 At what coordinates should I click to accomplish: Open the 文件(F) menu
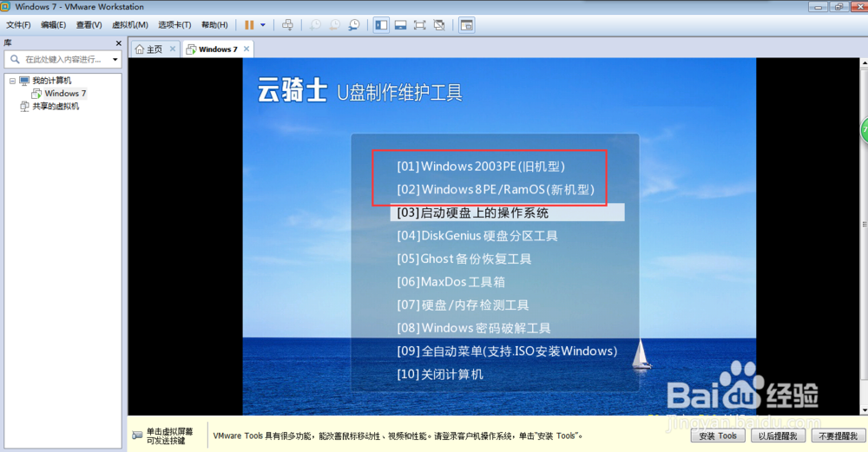(x=18, y=25)
